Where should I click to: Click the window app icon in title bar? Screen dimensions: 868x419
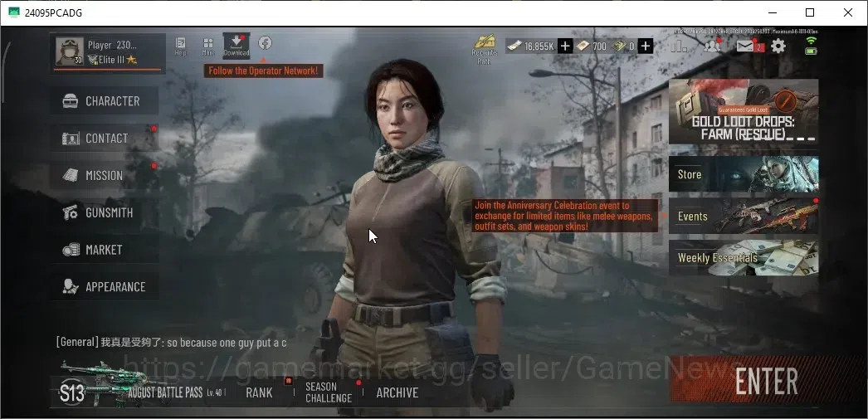pyautogui.click(x=14, y=12)
